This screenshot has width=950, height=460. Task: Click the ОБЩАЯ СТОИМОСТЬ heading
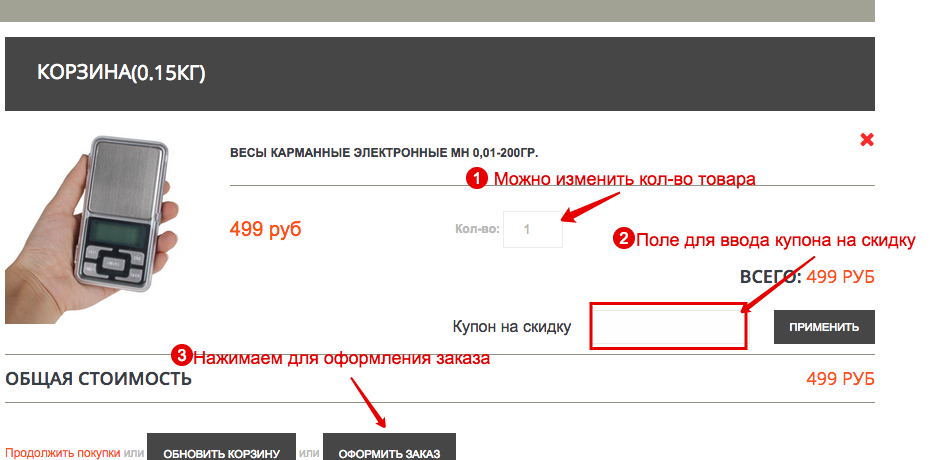[x=98, y=379]
